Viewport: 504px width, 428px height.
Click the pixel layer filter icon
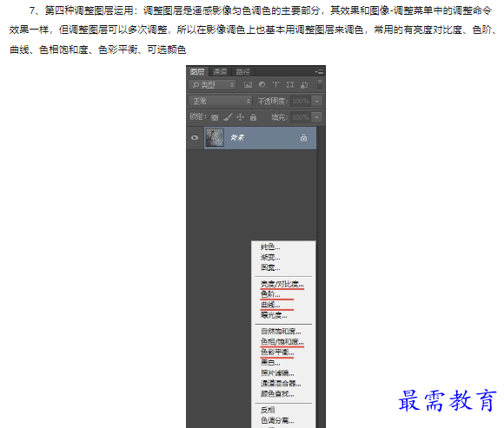tap(248, 85)
